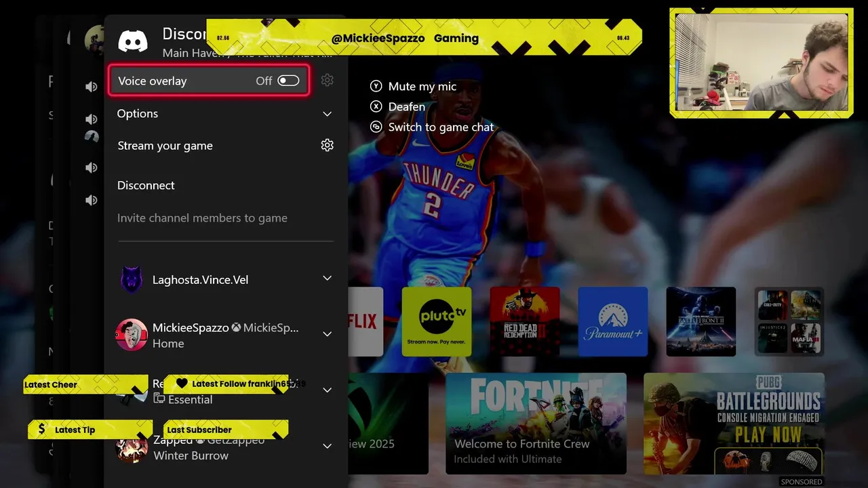Open Stream your game settings gear
Image resolution: width=868 pixels, height=488 pixels.
point(328,145)
